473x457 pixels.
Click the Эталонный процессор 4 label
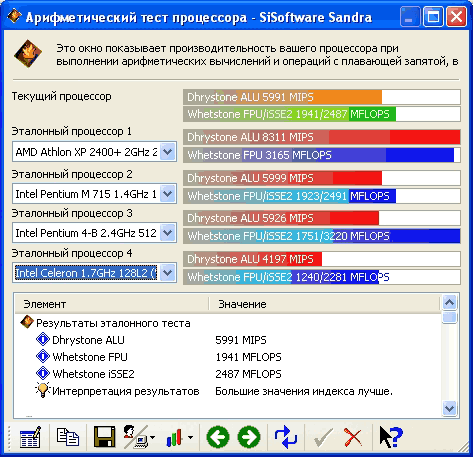pos(72,253)
